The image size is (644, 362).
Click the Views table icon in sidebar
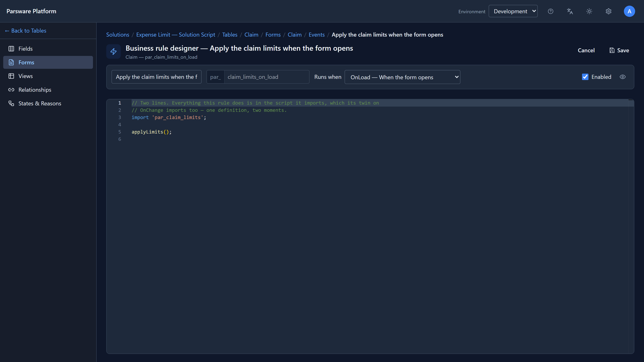11,76
